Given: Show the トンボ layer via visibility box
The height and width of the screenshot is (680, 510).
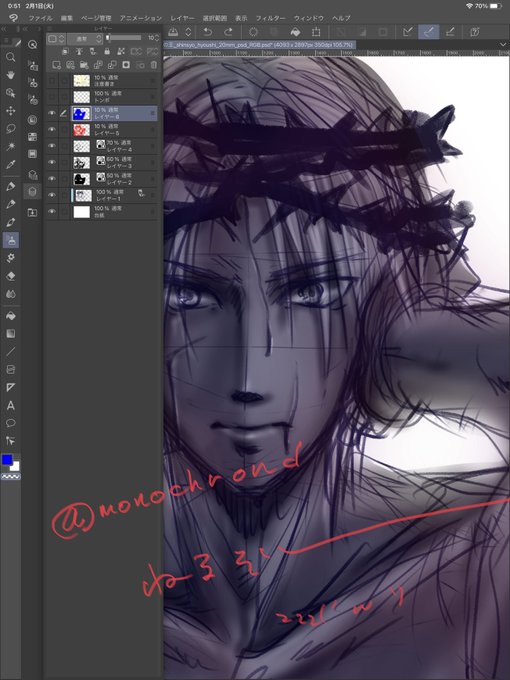Looking at the screenshot, I should pyautogui.click(x=52, y=97).
